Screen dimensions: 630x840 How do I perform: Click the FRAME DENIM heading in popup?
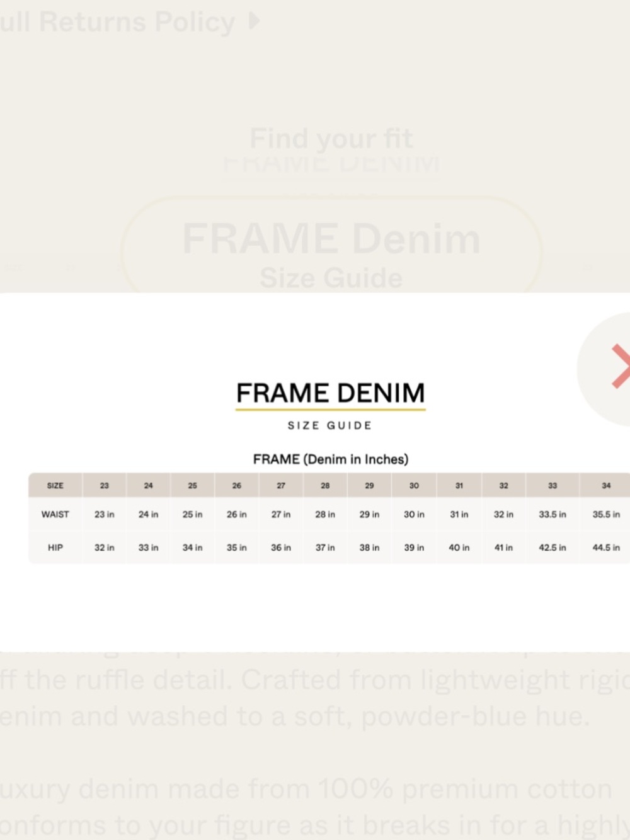click(x=331, y=393)
